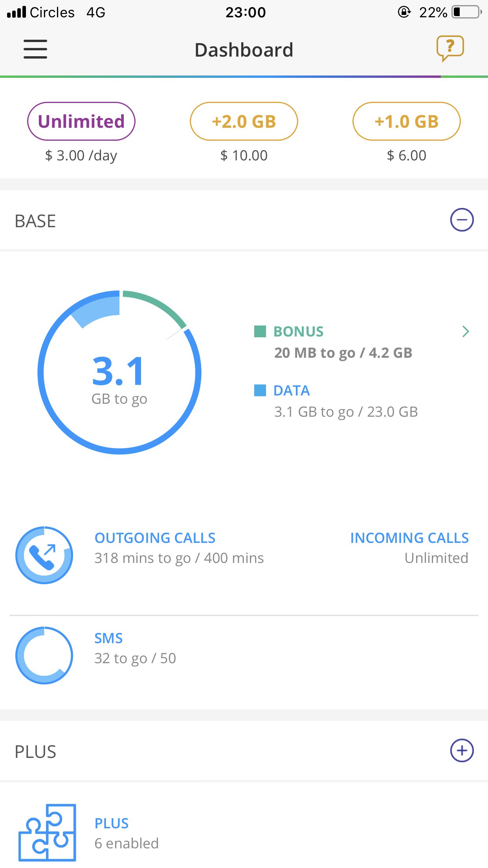Open the PLUS 6 enabled item

click(127, 833)
